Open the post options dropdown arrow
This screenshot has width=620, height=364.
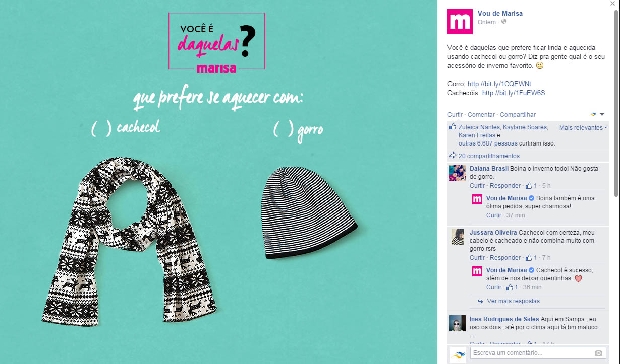pyautogui.click(x=602, y=114)
